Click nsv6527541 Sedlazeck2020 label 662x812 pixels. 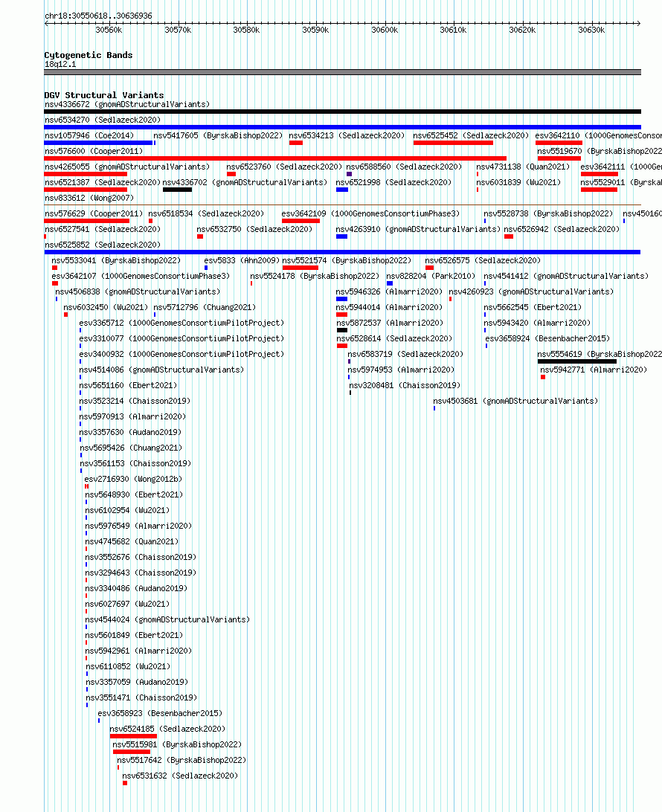click(103, 228)
